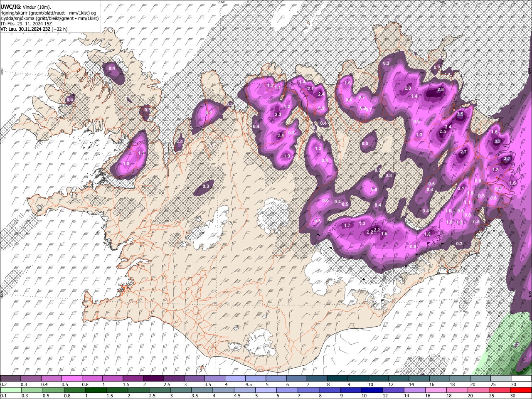Click the 2.8 snowfall value on map

441,90
